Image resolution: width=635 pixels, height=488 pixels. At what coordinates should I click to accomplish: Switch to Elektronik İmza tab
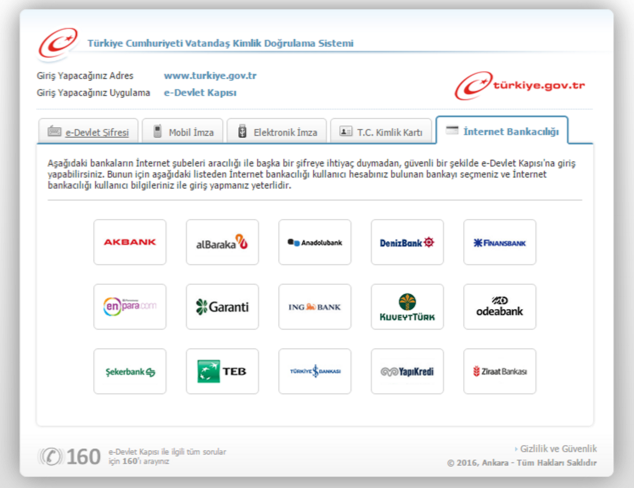(277, 131)
